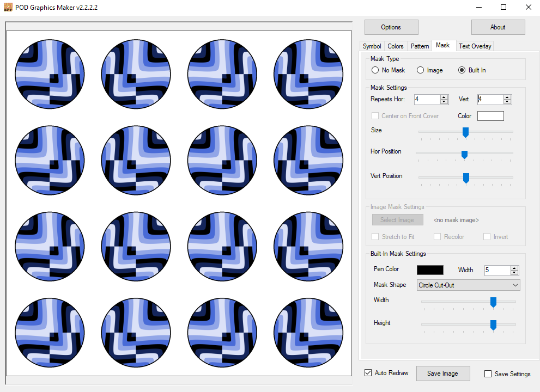This screenshot has width=540, height=392.
Task: Click the Vert Position slider handle
Action: point(466,178)
